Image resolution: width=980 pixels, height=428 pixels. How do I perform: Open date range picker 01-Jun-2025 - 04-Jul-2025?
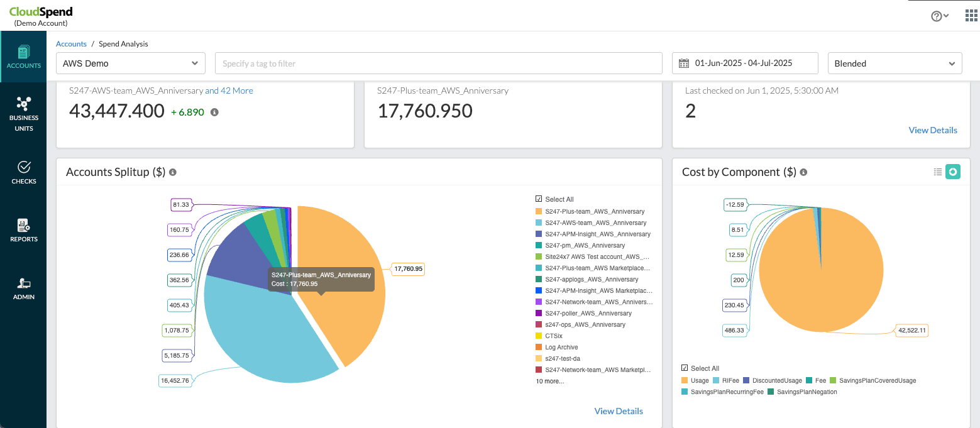(745, 63)
